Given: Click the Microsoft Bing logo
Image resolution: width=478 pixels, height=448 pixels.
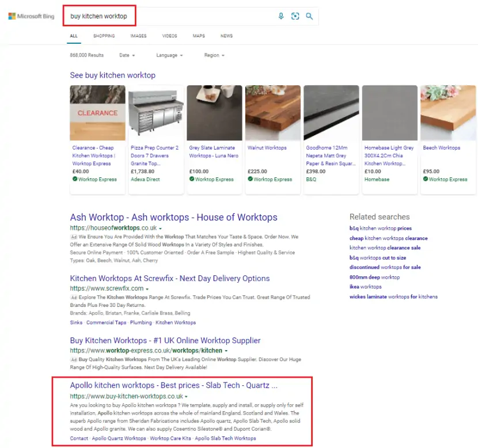Looking at the screenshot, I should (x=31, y=16).
